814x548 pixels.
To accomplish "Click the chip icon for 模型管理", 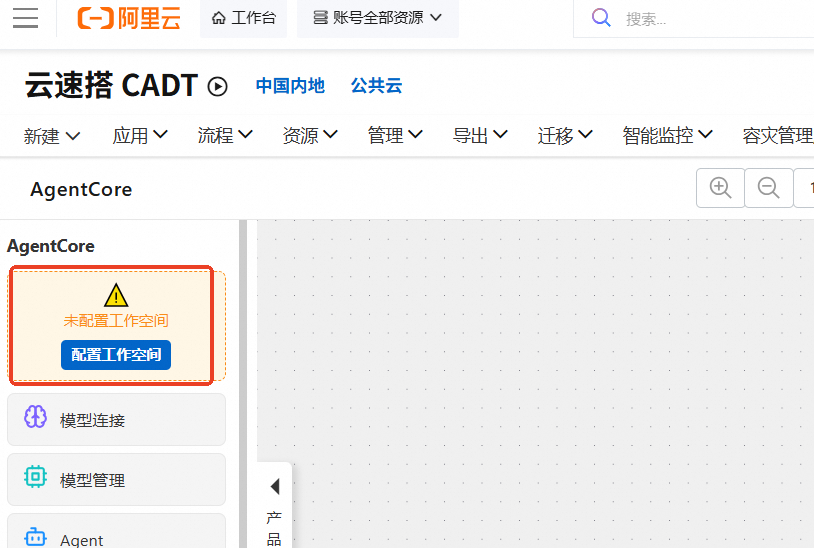I will click(x=35, y=476).
